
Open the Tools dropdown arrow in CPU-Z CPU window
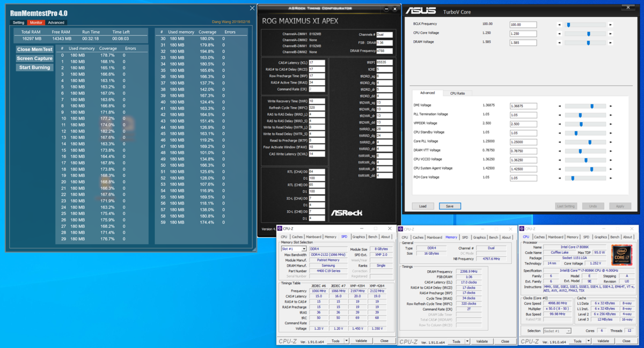tap(588, 341)
